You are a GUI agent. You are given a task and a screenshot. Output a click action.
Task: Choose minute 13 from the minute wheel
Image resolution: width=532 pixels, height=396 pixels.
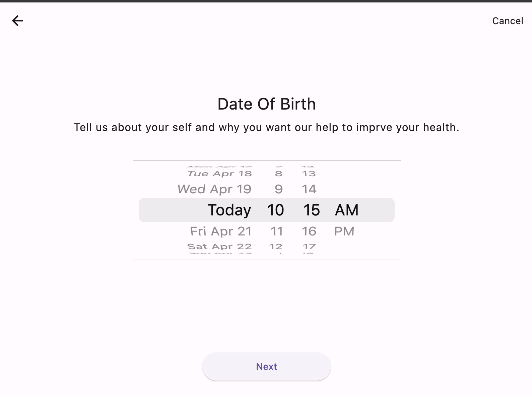pos(309,173)
